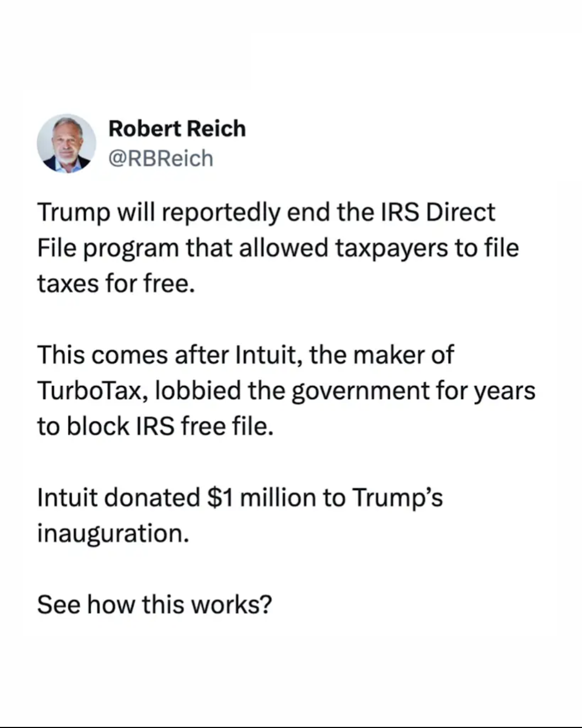Click the word "donated" in the third paragraph

click(x=152, y=497)
